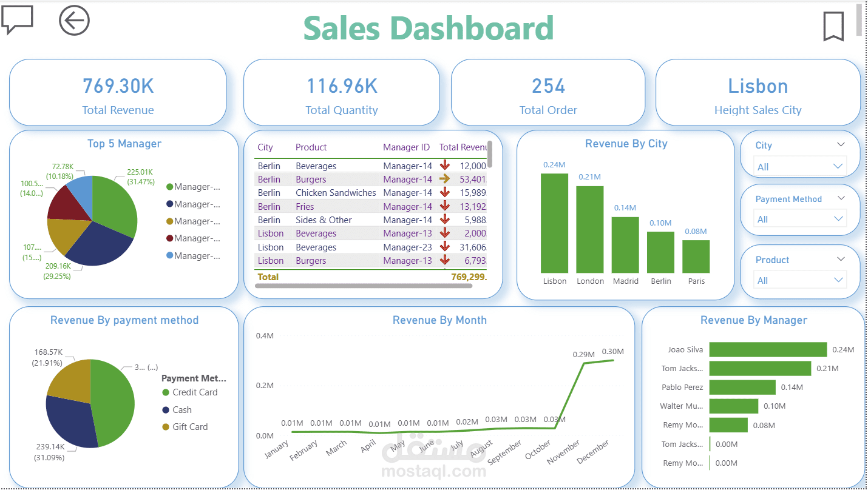This screenshot has height=490, width=868.
Task: Open the City 'All' dropdown
Action: click(800, 167)
